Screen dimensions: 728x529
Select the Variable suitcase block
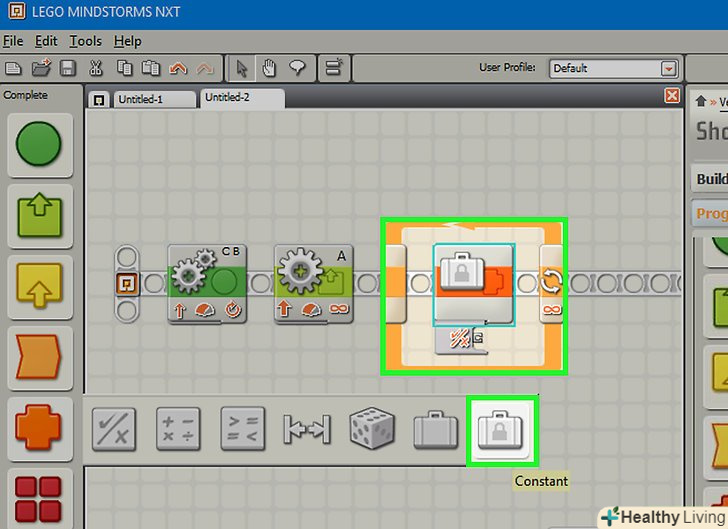pyautogui.click(x=436, y=430)
